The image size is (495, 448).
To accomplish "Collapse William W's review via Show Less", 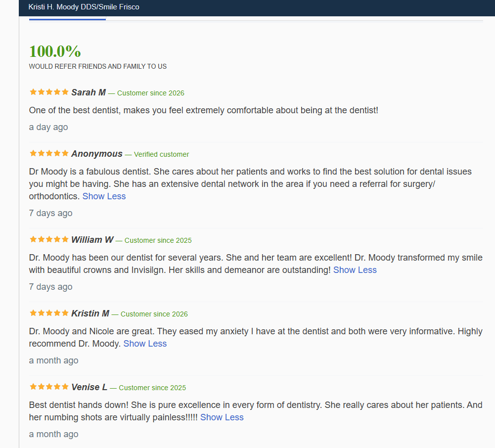I will tap(355, 270).
